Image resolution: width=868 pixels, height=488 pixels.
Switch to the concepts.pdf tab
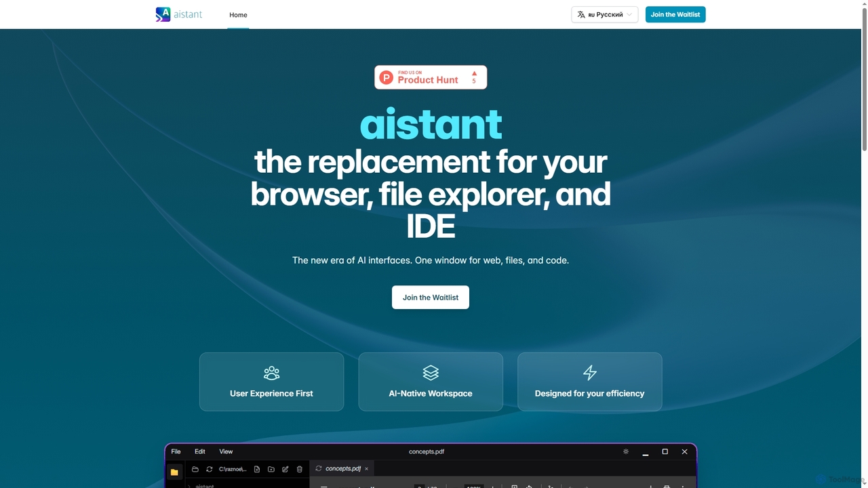point(342,468)
